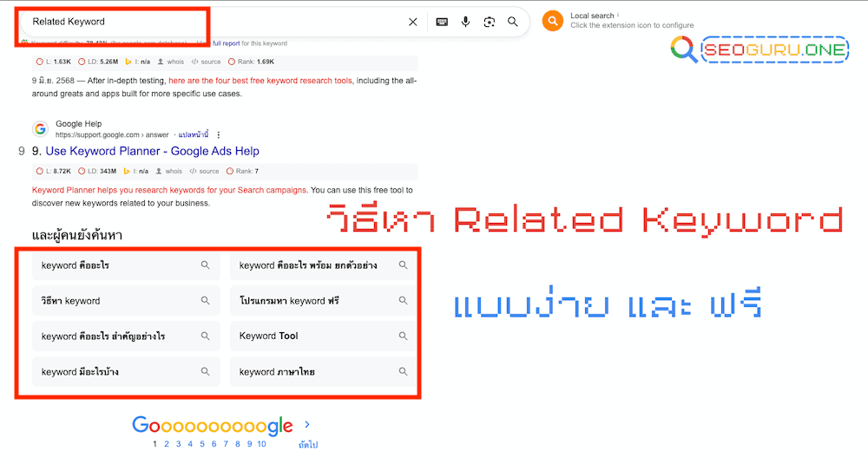Click magnifier icon beside 'keyword คืออะไร พร้อม ยกตัวอย่าง'

click(403, 265)
